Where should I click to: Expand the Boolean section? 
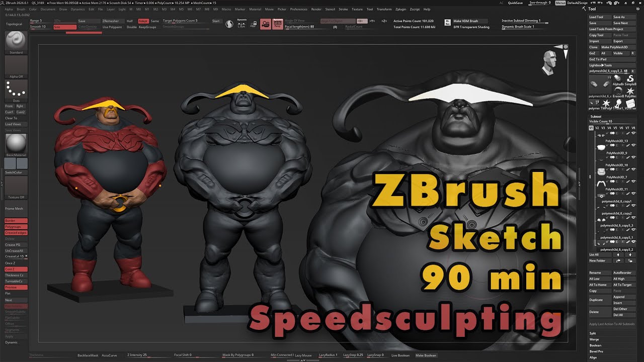(595, 345)
